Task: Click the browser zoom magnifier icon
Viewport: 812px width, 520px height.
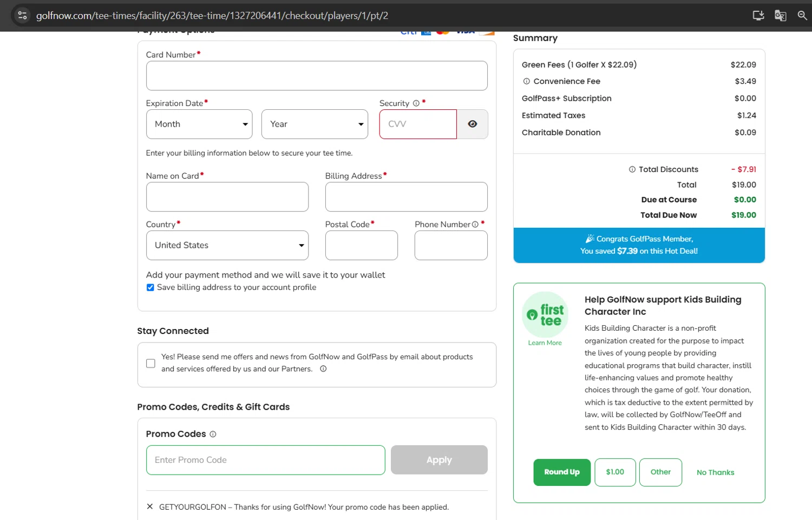Action: (x=802, y=15)
